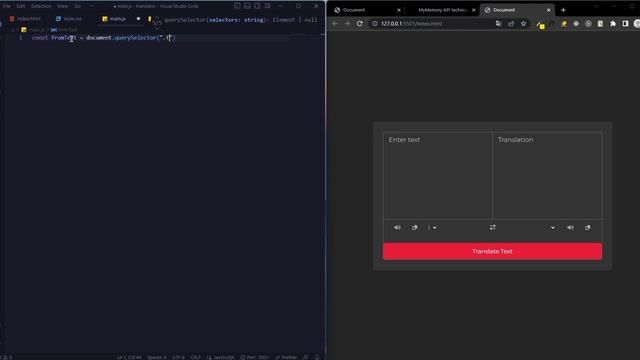Bookmark this page with the star icon

point(524,24)
